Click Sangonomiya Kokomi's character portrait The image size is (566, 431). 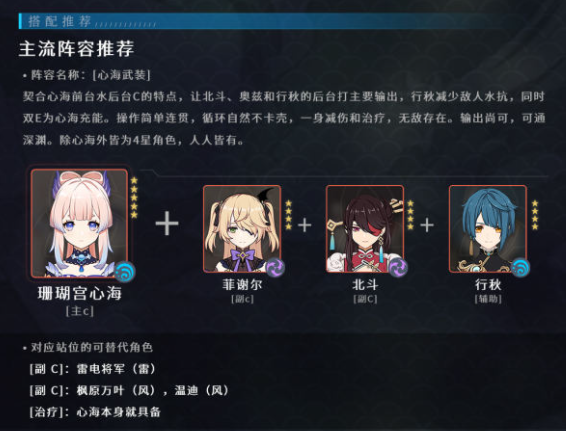(x=79, y=223)
